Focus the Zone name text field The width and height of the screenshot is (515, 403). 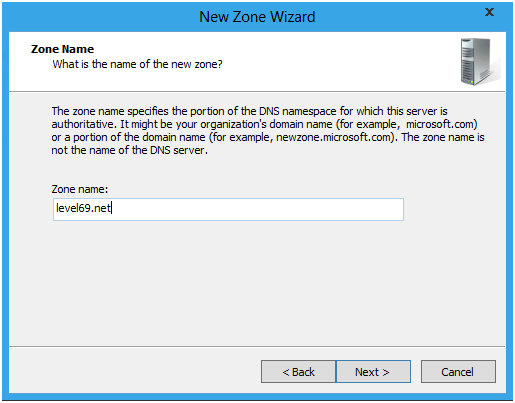(x=228, y=209)
